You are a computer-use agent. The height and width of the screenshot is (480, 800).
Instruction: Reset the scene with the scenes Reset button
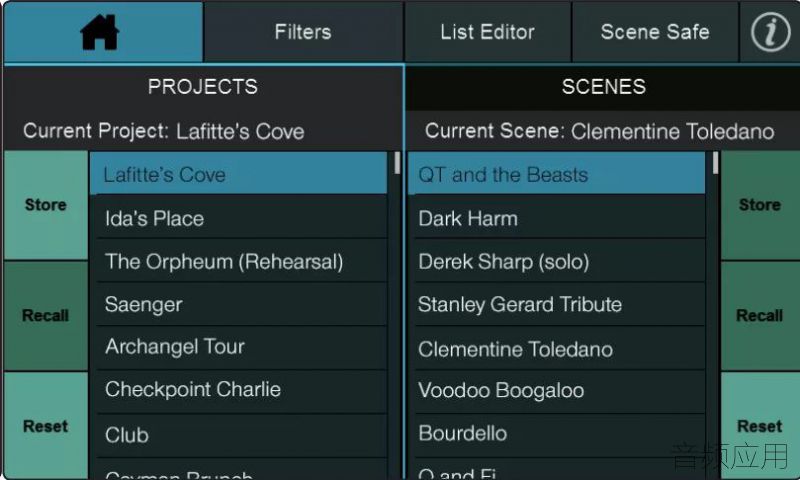point(760,426)
